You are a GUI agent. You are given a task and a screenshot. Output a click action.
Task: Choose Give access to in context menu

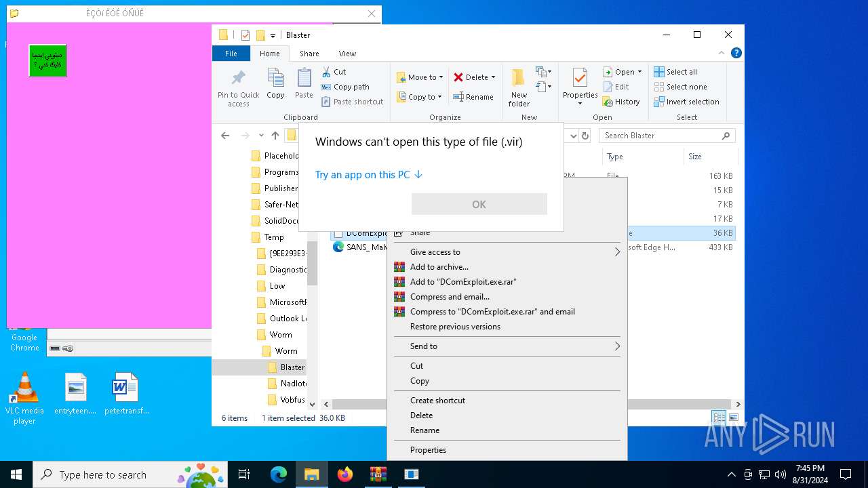(507, 252)
